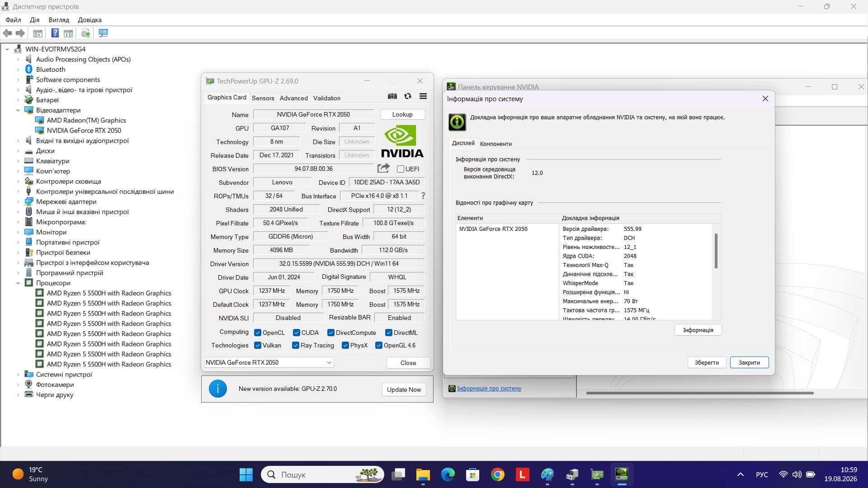The height and width of the screenshot is (488, 868).
Task: Select NVIDIA GeForce RTX 2050 in Елементи list
Action: [x=493, y=229]
